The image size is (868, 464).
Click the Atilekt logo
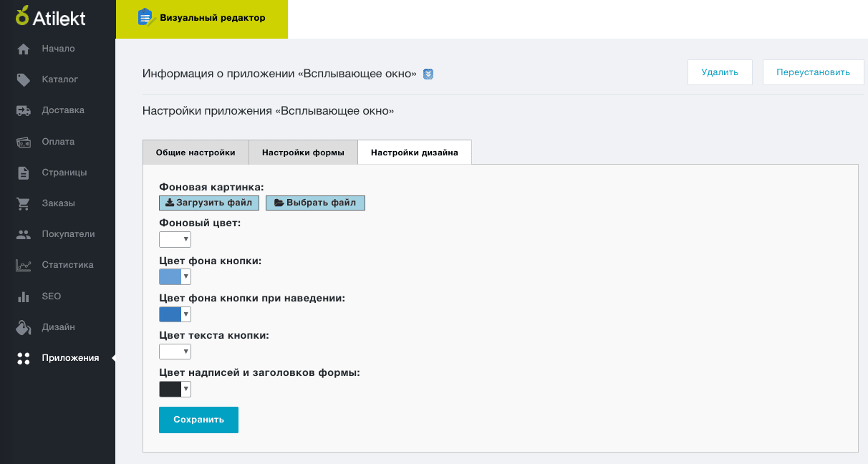51,16
